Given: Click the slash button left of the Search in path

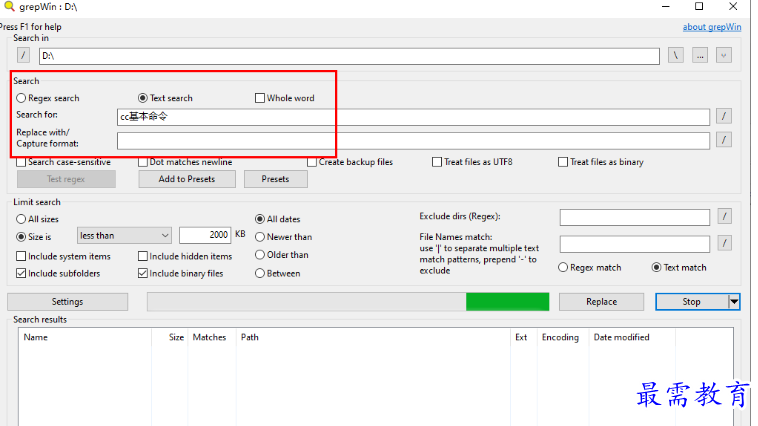Looking at the screenshot, I should (23, 55).
